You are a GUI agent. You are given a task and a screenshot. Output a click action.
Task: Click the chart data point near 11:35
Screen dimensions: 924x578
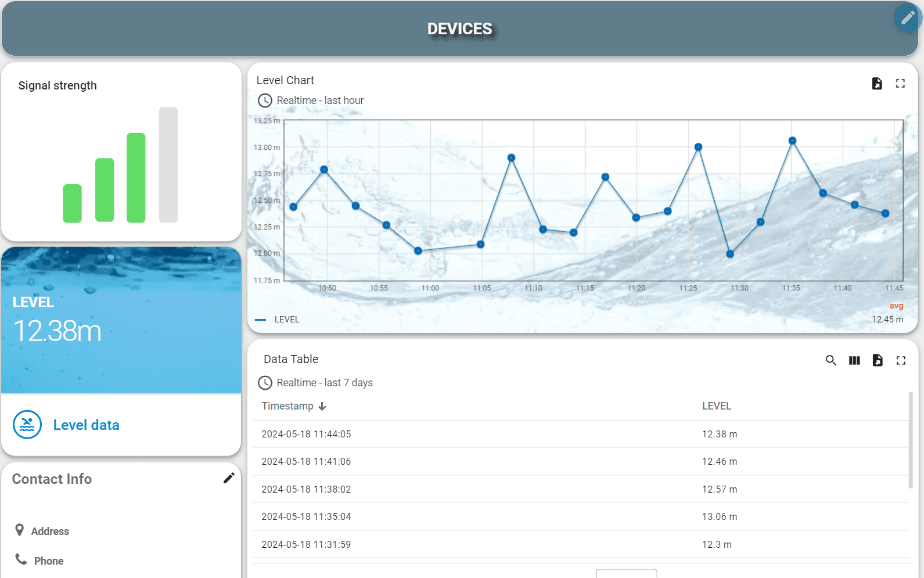792,141
